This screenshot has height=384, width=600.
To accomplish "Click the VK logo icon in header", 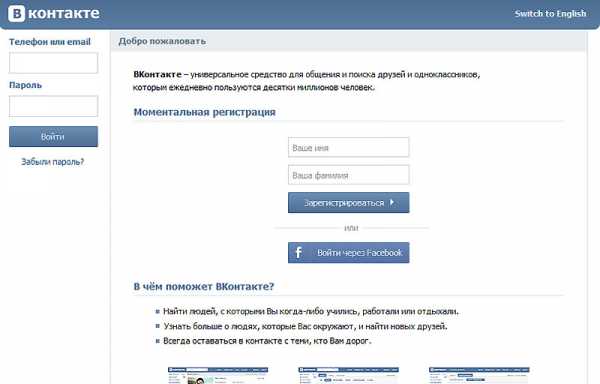I will point(16,13).
